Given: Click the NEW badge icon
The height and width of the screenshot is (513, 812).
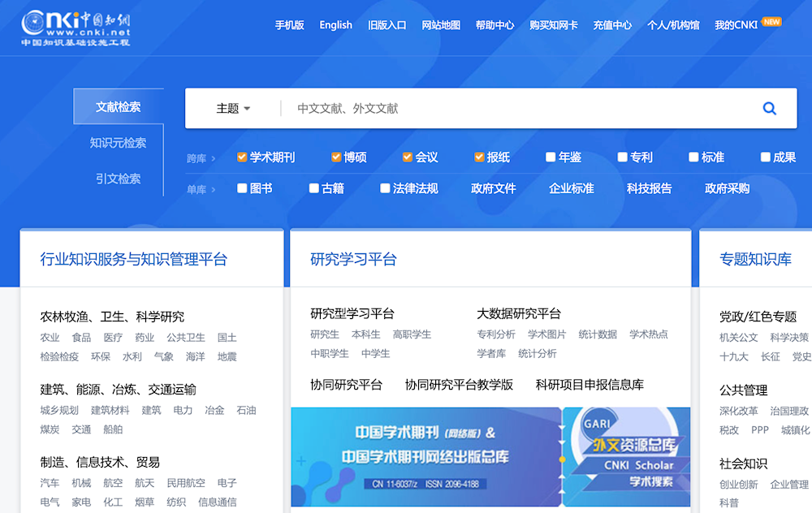Looking at the screenshot, I should pos(771,22).
